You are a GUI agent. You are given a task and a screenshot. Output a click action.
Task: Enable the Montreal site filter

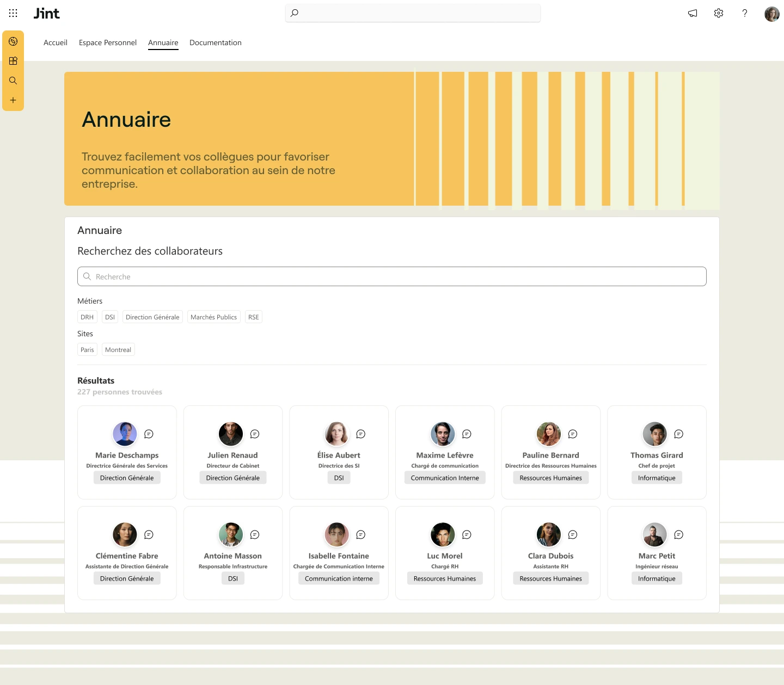[118, 349]
